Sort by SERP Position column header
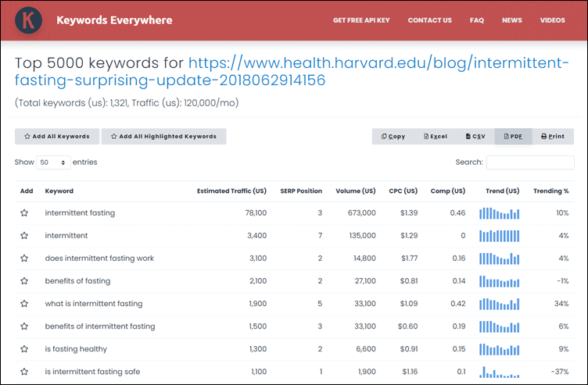588x385 pixels. (x=301, y=191)
